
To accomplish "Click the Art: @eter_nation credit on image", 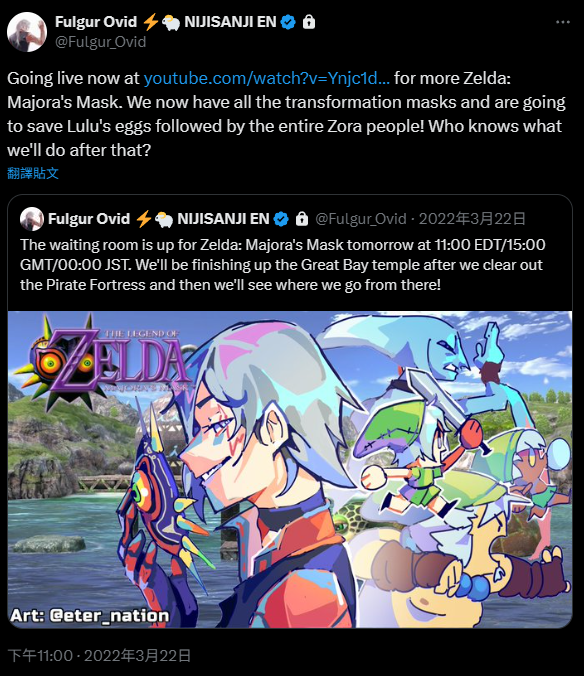I will tap(90, 615).
